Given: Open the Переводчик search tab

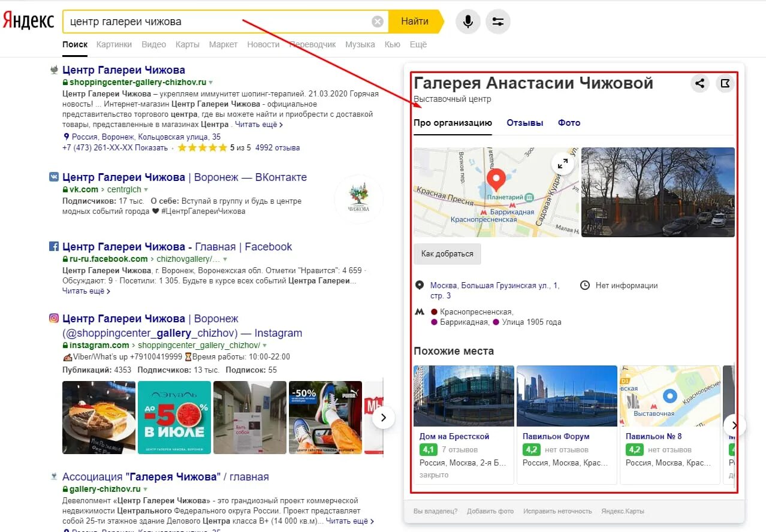Looking at the screenshot, I should pos(312,44).
